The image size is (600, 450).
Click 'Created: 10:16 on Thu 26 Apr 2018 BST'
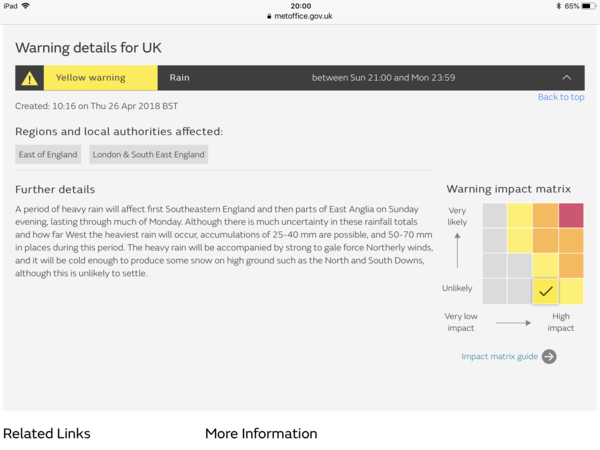(x=96, y=106)
